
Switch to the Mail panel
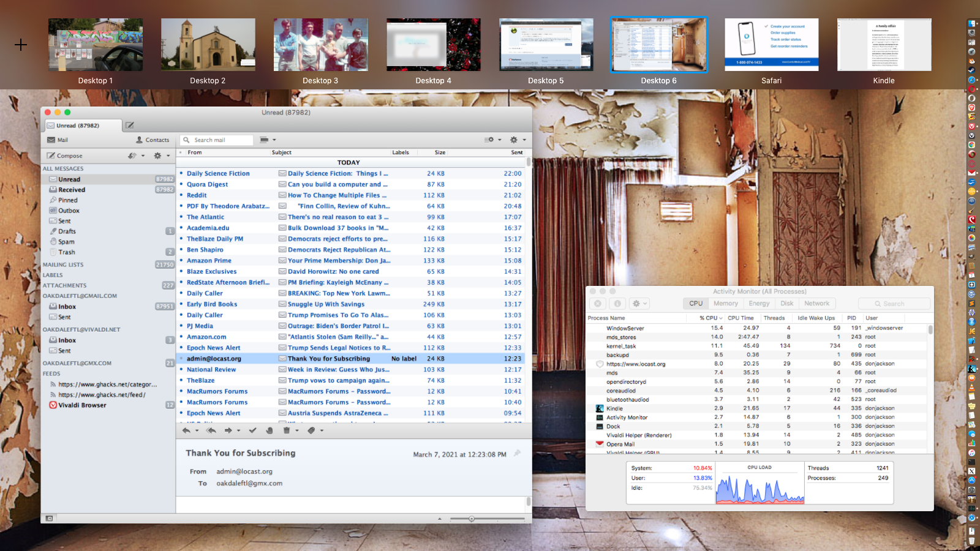tap(58, 140)
